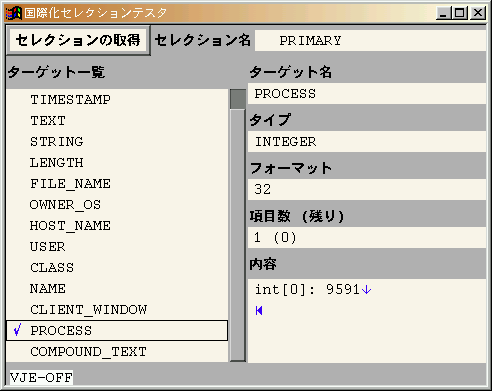Select STRING target row

pos(117,142)
